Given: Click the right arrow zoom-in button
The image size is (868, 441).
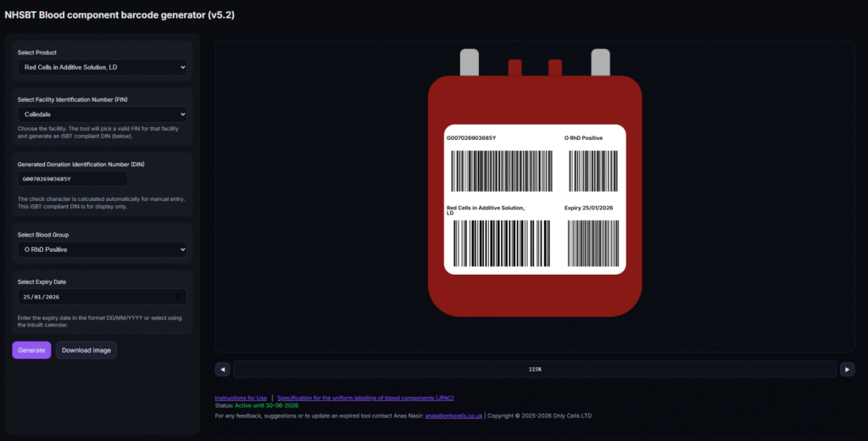Looking at the screenshot, I should pos(847,369).
